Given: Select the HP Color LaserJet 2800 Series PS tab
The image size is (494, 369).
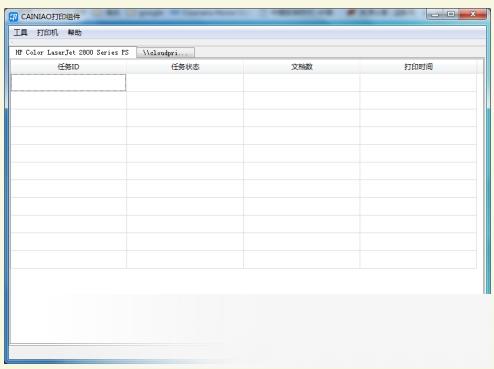Looking at the screenshot, I should click(73, 52).
